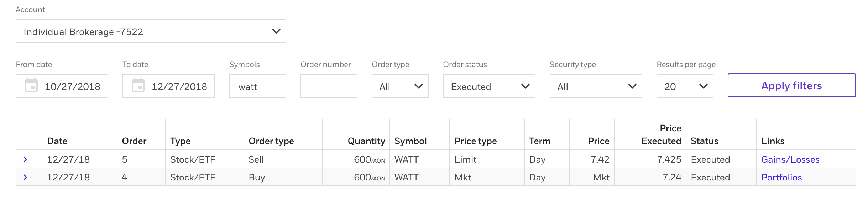Click the Status column header
Image resolution: width=868 pixels, height=199 pixels.
click(704, 141)
